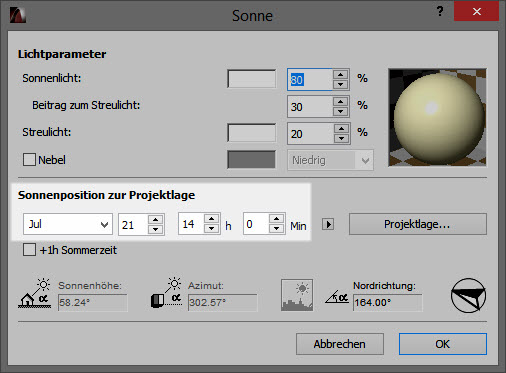Confirm with the OK button
The width and height of the screenshot is (506, 373).
tap(443, 344)
